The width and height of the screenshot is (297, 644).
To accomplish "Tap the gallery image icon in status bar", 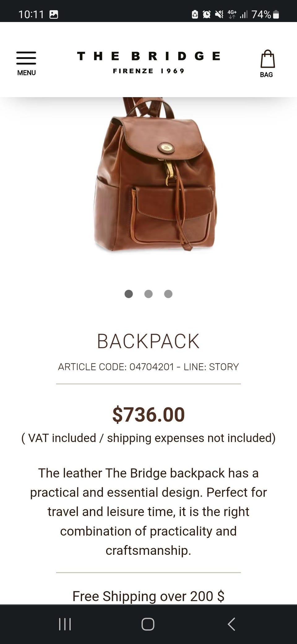I will click(x=54, y=14).
